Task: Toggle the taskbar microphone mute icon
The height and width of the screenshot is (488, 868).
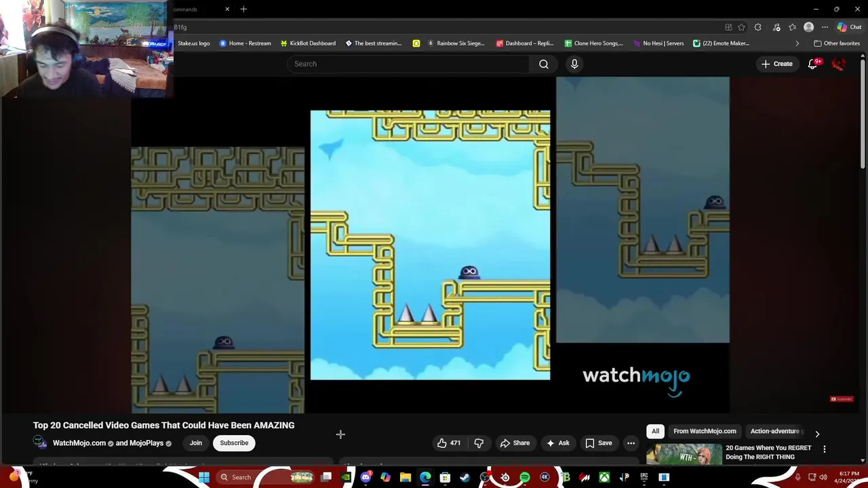Action: point(797,477)
